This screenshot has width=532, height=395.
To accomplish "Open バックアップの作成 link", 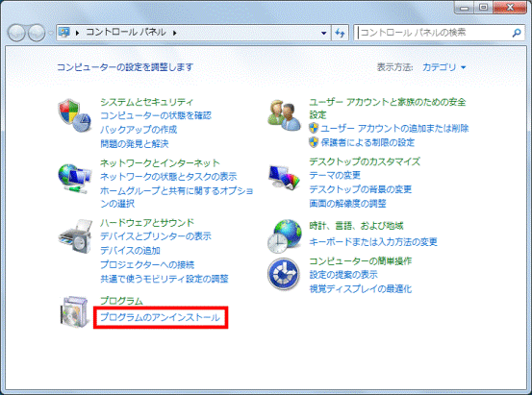I will coord(139,130).
